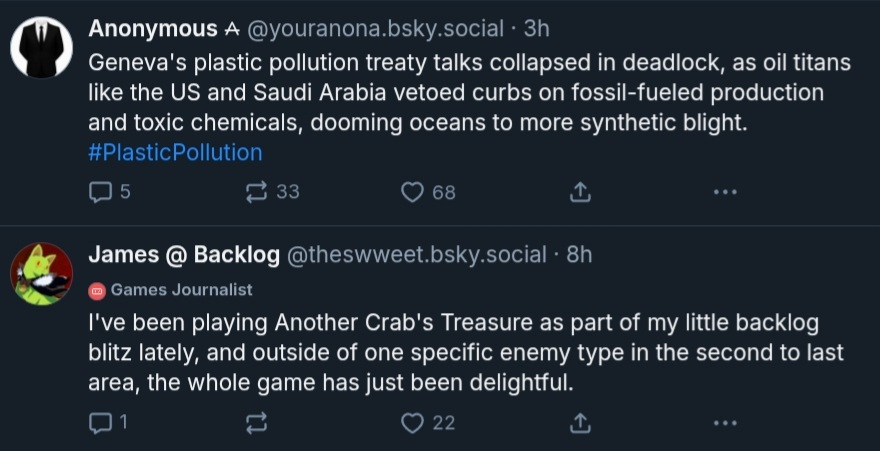This screenshot has height=451, width=880.
Task: Open James @ Backlog avatar image
Action: (x=41, y=273)
